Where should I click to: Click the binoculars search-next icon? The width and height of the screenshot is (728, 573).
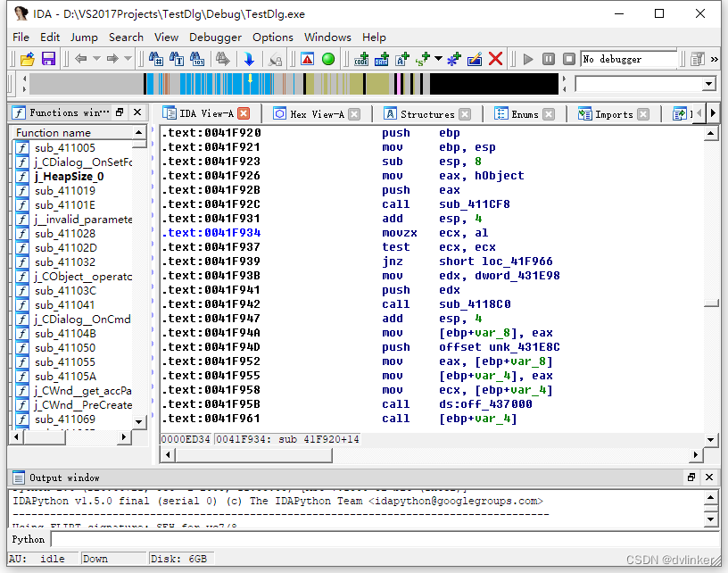[223, 59]
